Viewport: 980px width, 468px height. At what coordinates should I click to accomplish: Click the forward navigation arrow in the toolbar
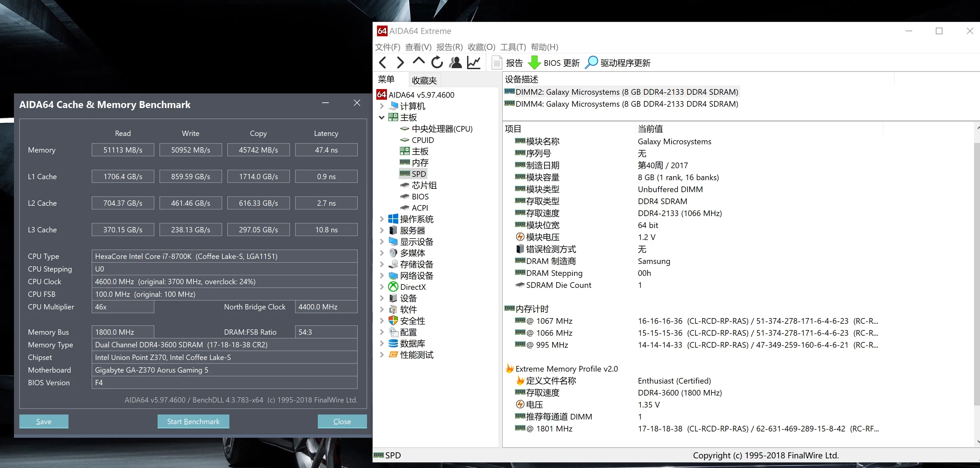400,62
